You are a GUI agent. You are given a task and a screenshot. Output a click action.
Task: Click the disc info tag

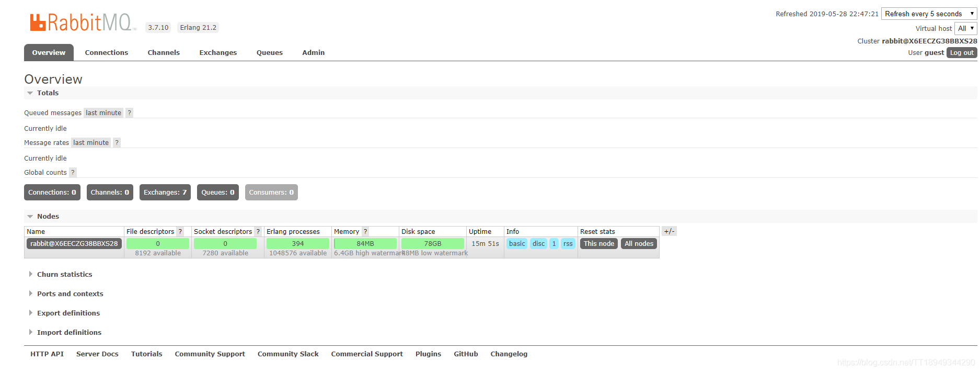click(x=539, y=244)
